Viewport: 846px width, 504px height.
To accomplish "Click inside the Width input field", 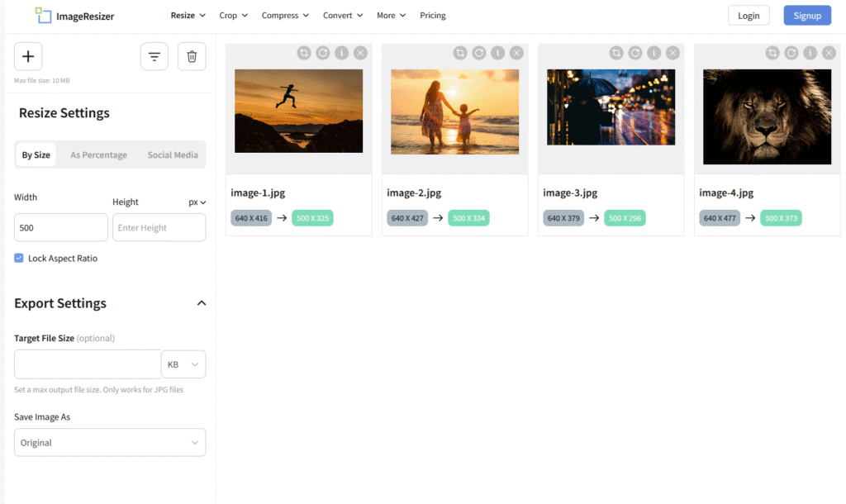I will [x=60, y=227].
